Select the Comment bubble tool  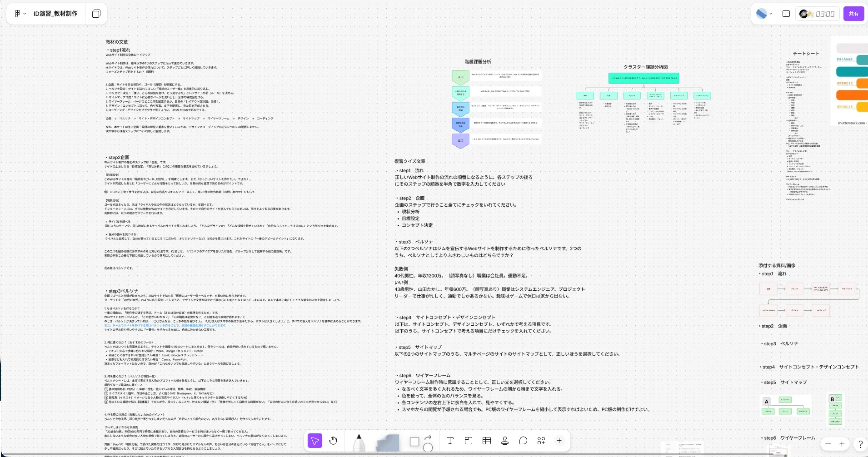click(x=523, y=441)
